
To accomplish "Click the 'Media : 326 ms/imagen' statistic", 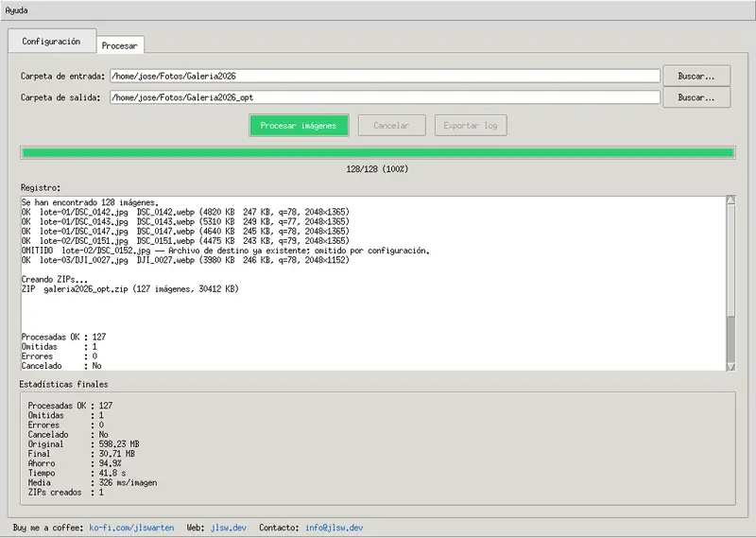I will (x=92, y=482).
